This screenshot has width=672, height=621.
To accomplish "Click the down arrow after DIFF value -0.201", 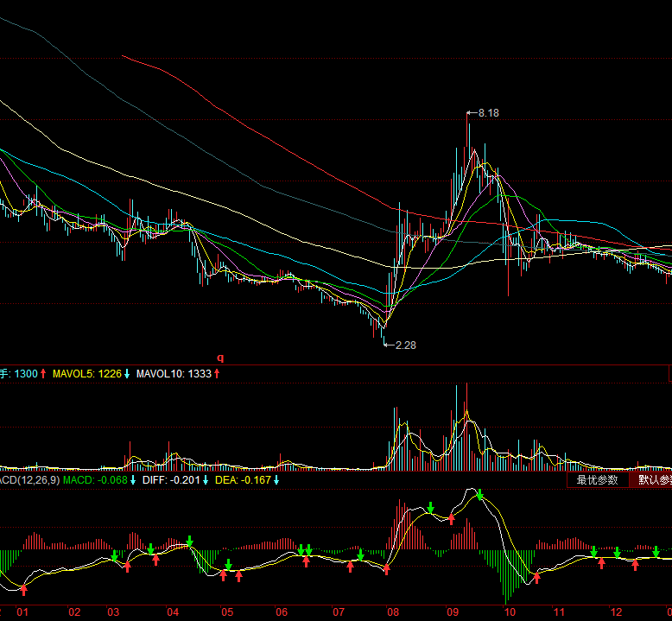I will [206, 479].
